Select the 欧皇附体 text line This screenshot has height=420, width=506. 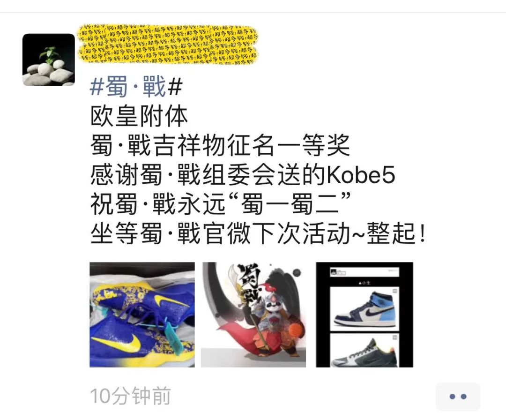(139, 116)
